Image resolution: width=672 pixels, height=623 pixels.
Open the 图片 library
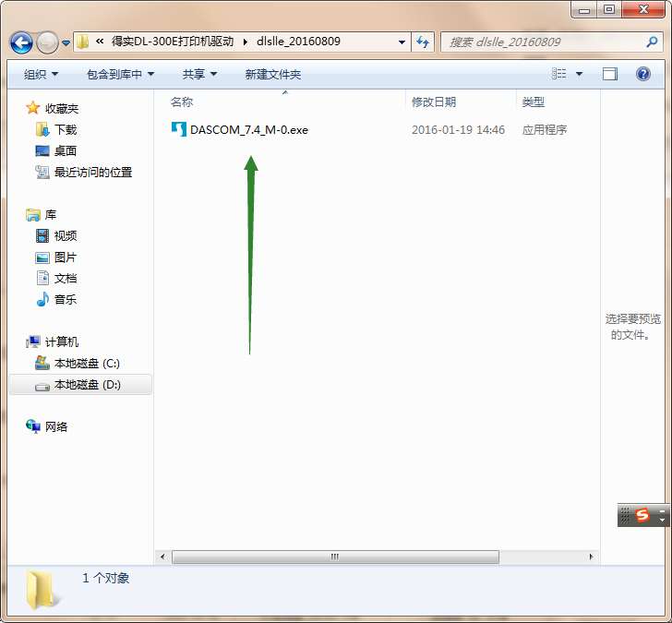coord(66,258)
